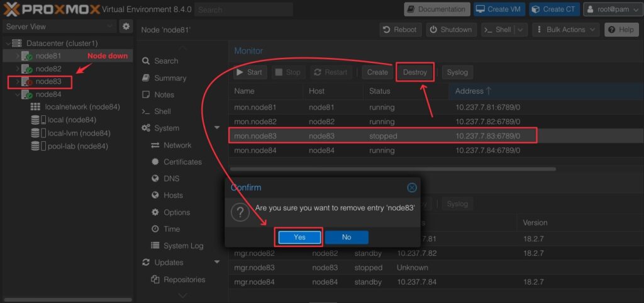Click the Monitor Start button
Viewport: 644px width, 303px height.
(x=250, y=72)
